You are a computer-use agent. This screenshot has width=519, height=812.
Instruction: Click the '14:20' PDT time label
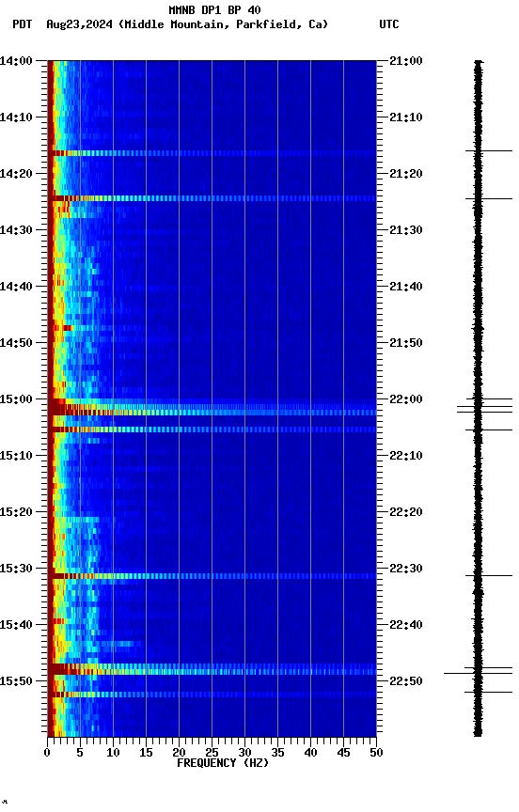16,174
